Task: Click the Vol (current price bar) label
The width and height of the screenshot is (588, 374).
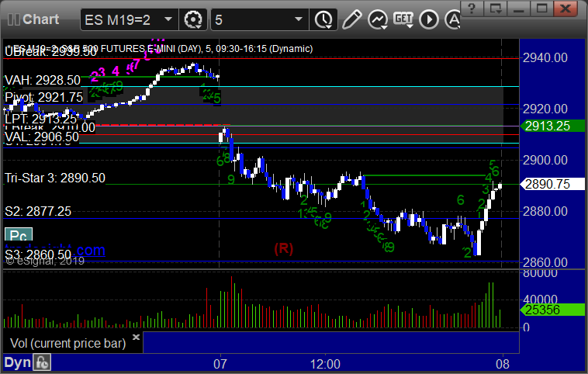Action: coord(67,343)
